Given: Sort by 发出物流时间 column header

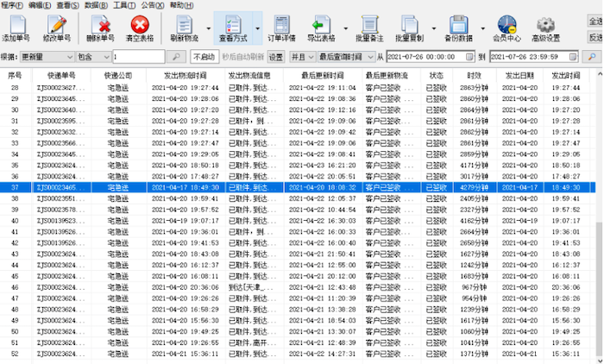Looking at the screenshot, I should pyautogui.click(x=186, y=76).
